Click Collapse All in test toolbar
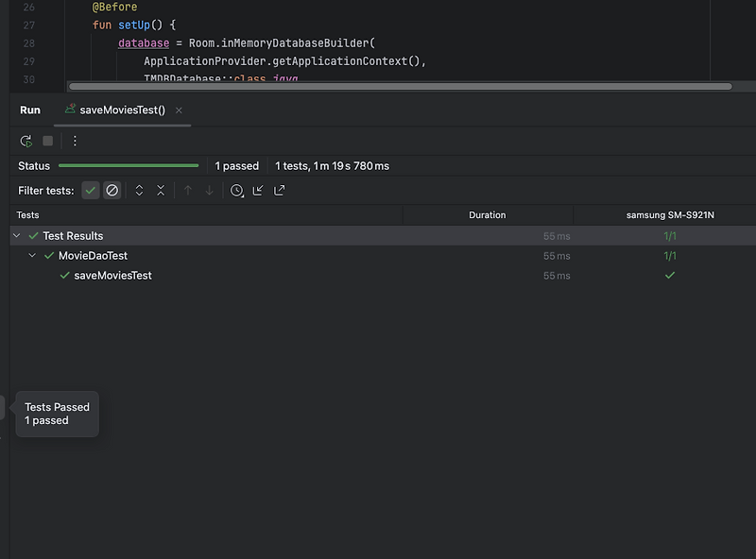Screen dimensions: 756x559 161,191
